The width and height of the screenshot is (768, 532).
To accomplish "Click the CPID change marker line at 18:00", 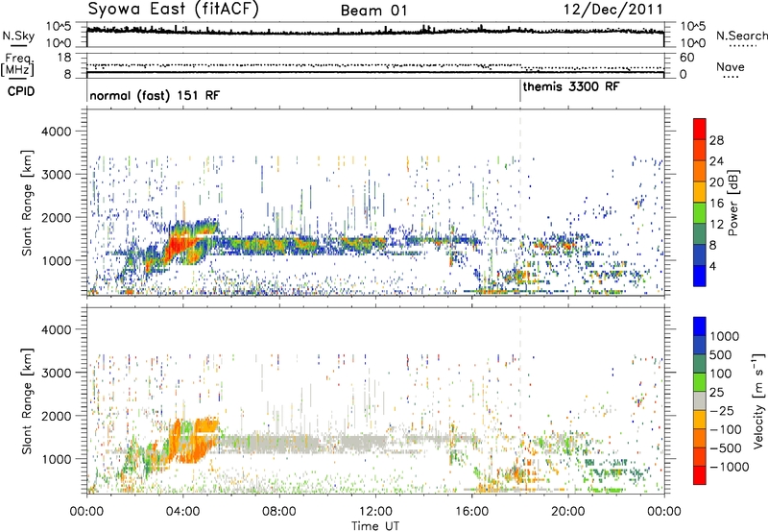I will point(520,90).
